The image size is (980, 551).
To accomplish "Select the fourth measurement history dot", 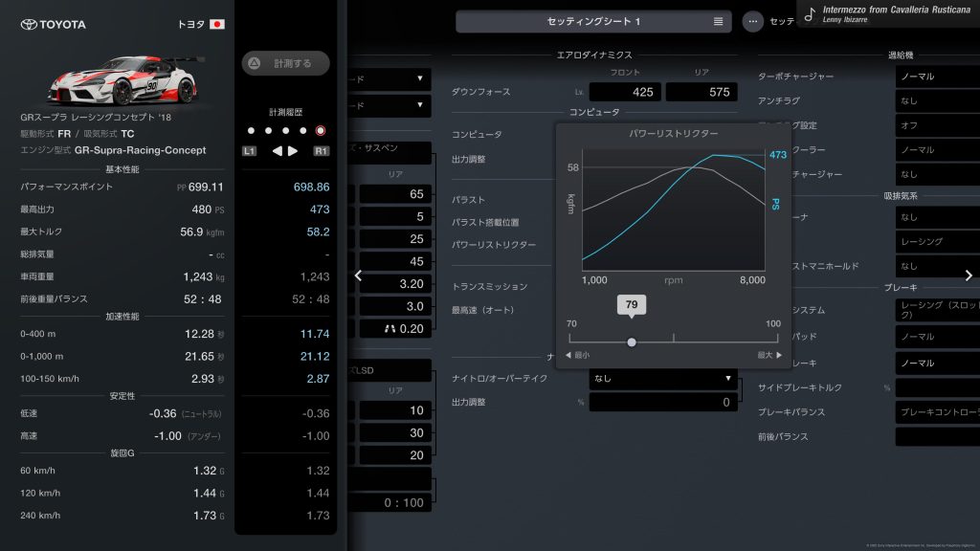I will 303,130.
